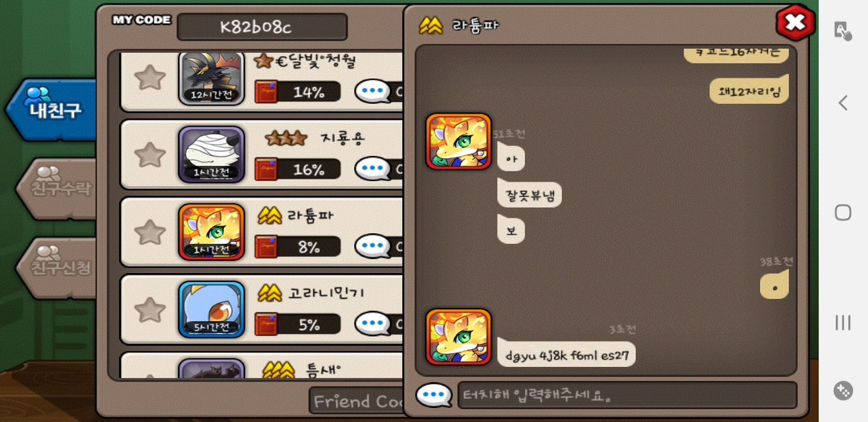This screenshot has height=422, width=868.
Task: Open chat bubble for €달빛°청월
Action: pyautogui.click(x=373, y=91)
